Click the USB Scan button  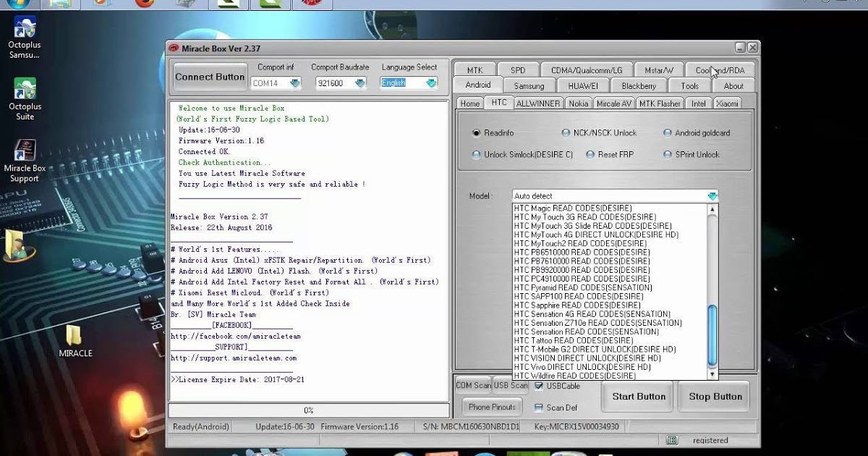[511, 386]
